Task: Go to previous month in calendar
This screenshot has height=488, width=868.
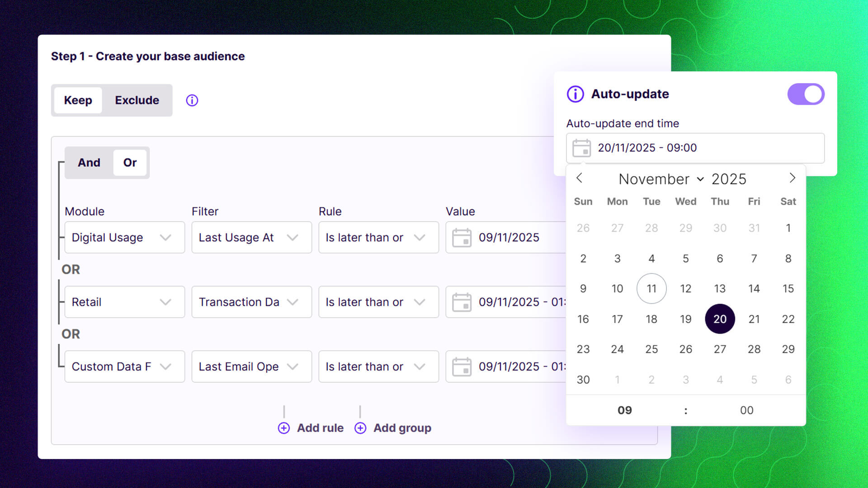Action: (580, 178)
